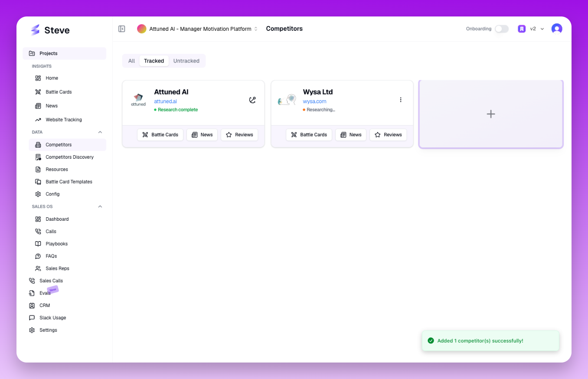The height and width of the screenshot is (379, 588).
Task: Open Website Tracking in the sidebar
Action: pyautogui.click(x=63, y=120)
